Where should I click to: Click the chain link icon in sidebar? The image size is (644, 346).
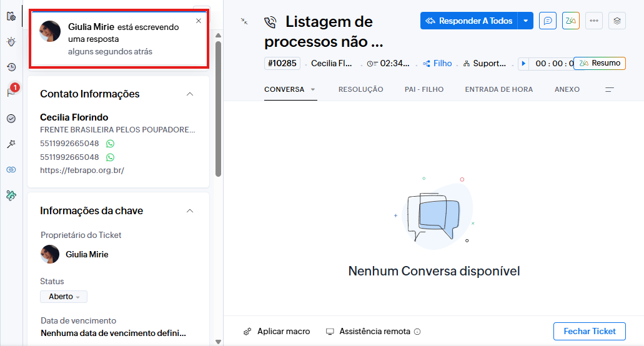tap(11, 169)
